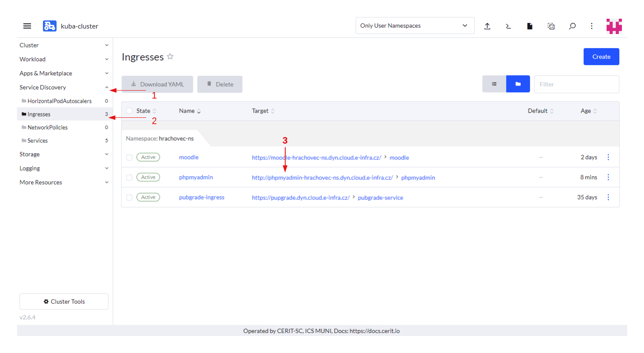This screenshot has height=353, width=644.
Task: Toggle the select-all checkbox in the table header
Action: click(129, 111)
